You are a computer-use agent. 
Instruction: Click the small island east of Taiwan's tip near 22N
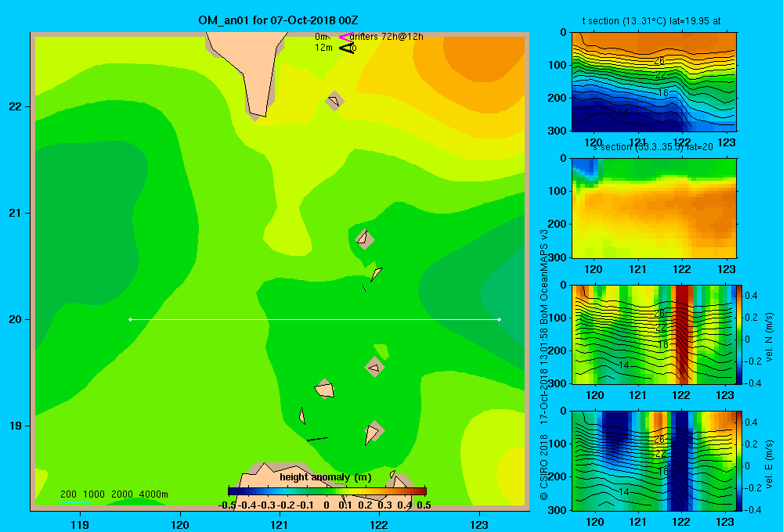334,101
